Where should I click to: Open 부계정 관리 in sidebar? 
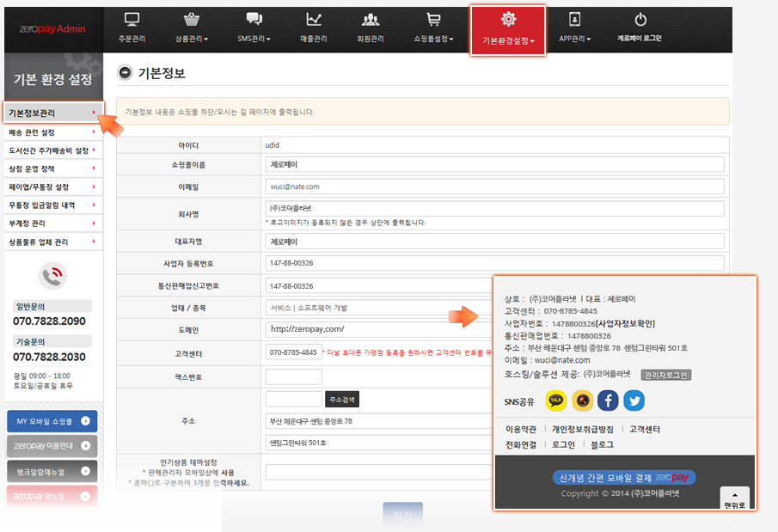tap(53, 223)
